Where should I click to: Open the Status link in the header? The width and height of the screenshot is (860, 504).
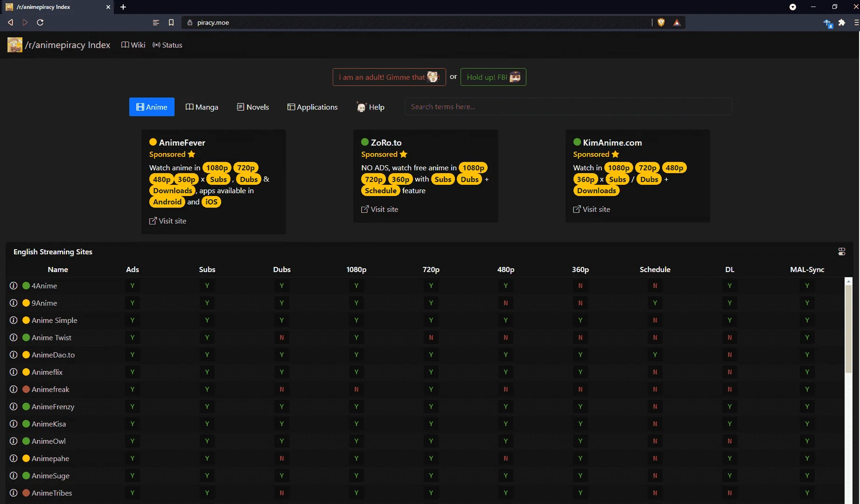(x=168, y=45)
